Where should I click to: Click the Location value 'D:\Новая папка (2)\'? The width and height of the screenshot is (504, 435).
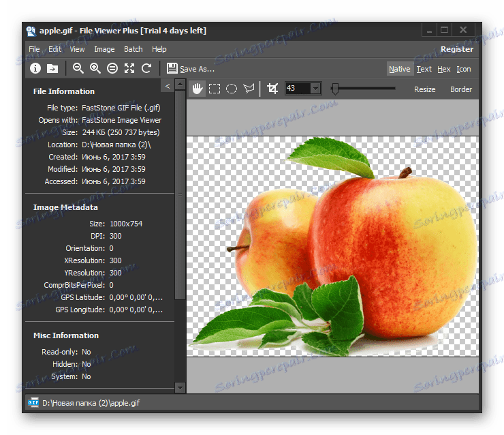click(x=116, y=145)
